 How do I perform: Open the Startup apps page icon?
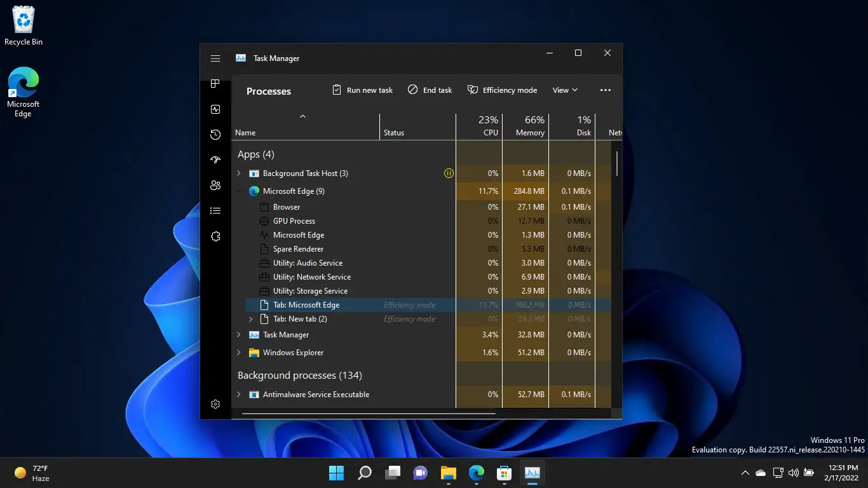tap(215, 160)
